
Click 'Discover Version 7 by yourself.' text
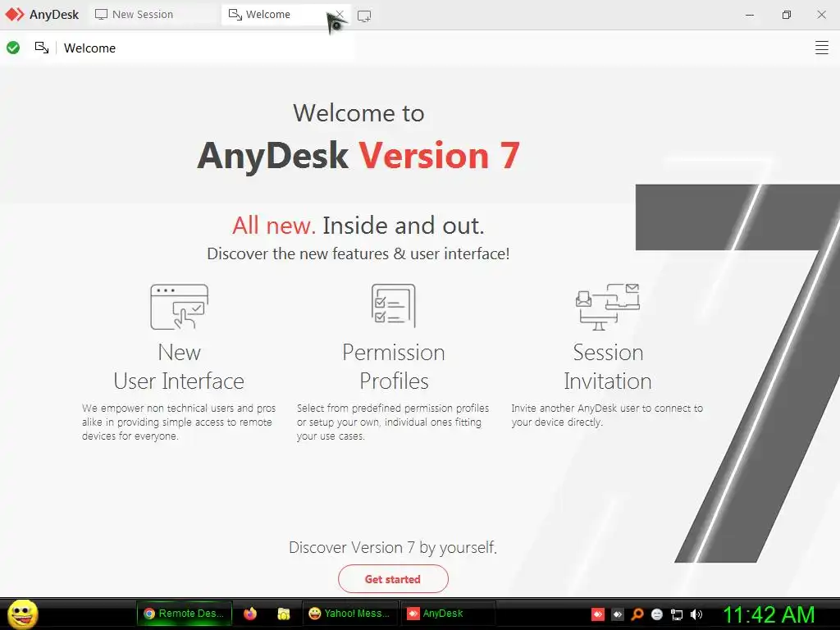point(393,547)
